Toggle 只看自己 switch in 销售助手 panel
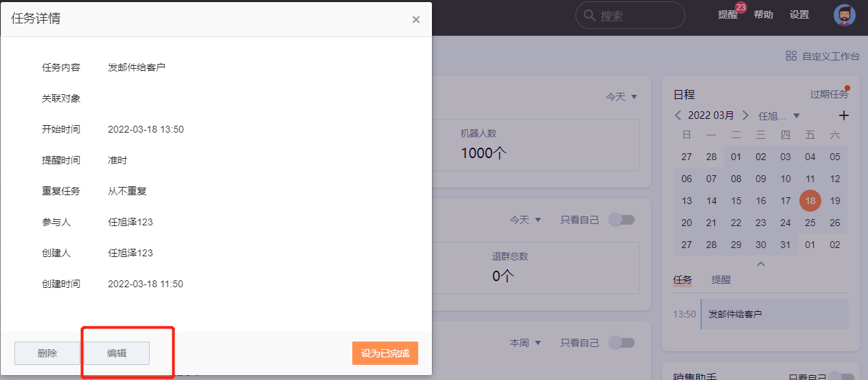Screen dimensions: 868x380 pyautogui.click(x=841, y=377)
